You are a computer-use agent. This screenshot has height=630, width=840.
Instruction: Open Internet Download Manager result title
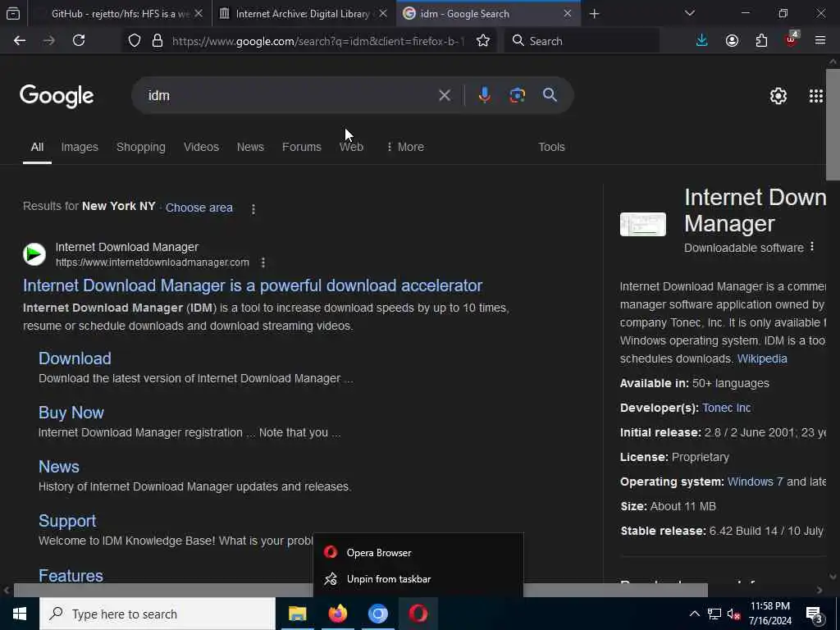point(253,285)
